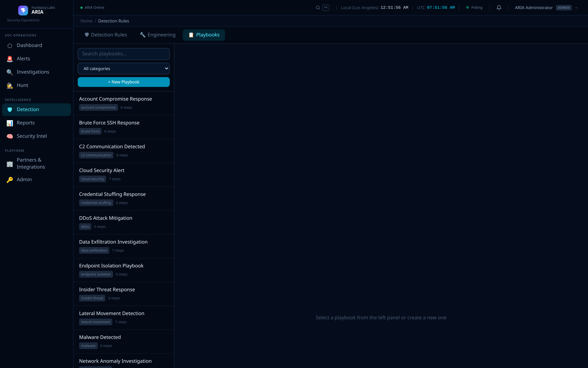
Task: Go to Admin in the sidebar
Action: click(x=36, y=180)
